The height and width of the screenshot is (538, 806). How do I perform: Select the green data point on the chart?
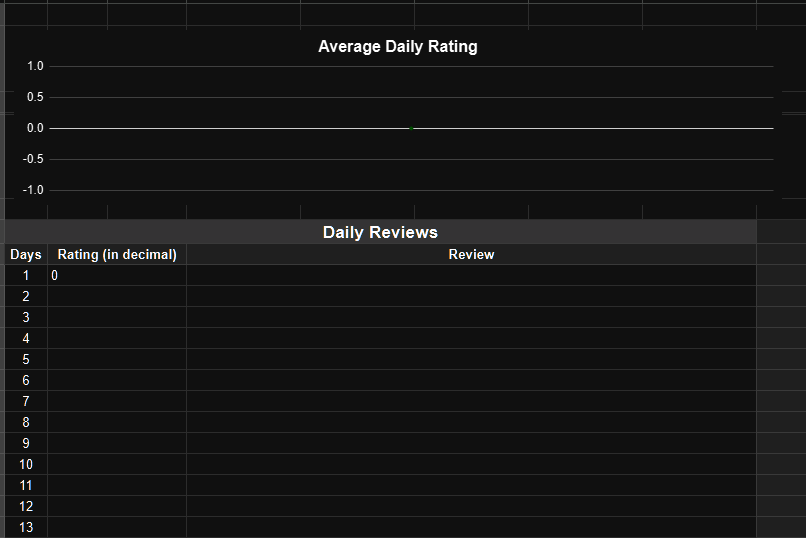point(411,128)
